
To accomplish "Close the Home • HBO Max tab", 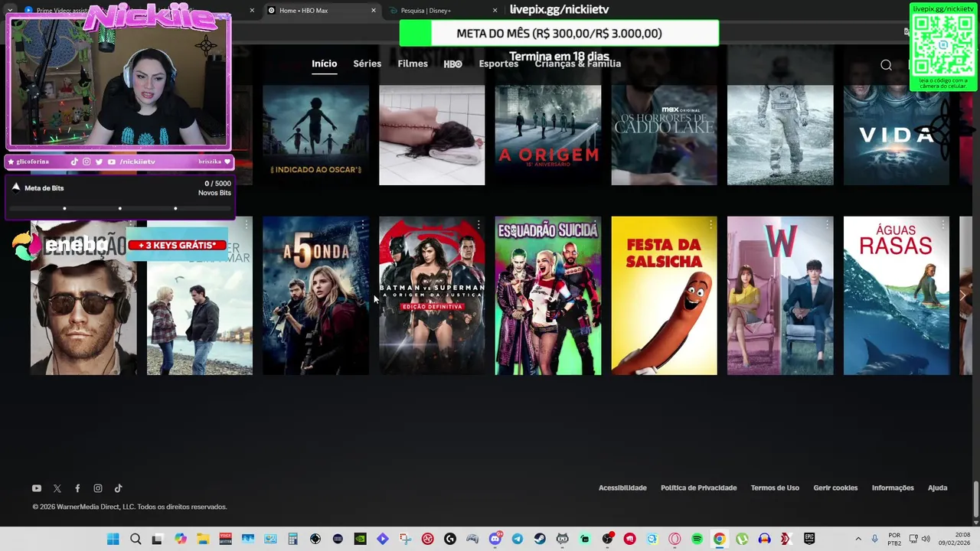I will pos(374,10).
